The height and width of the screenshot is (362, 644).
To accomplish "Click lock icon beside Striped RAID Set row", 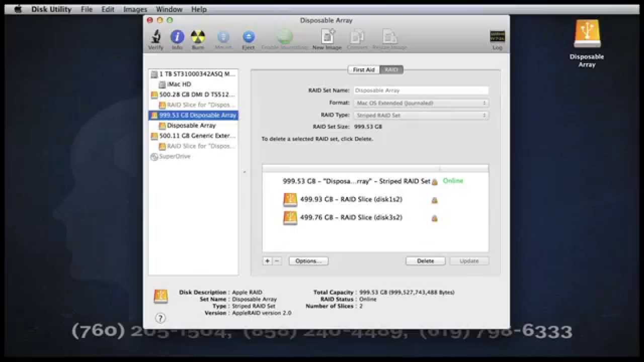I will 434,182.
